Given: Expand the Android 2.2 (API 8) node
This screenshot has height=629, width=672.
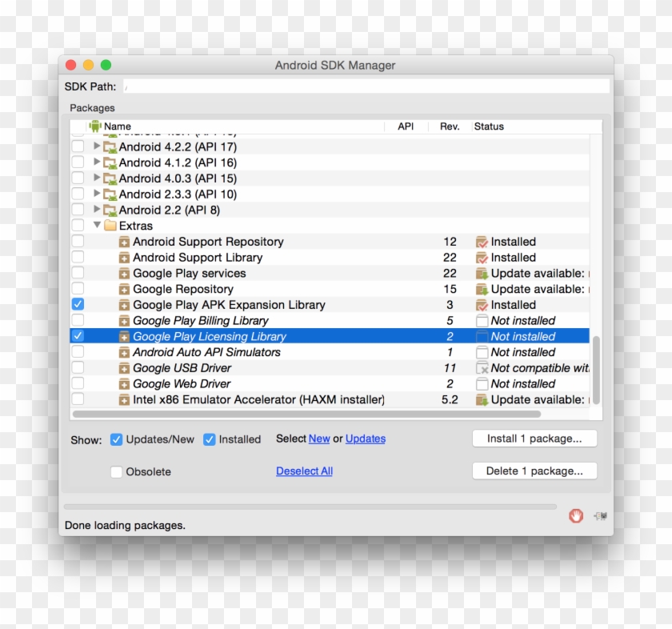Looking at the screenshot, I should click(x=97, y=210).
